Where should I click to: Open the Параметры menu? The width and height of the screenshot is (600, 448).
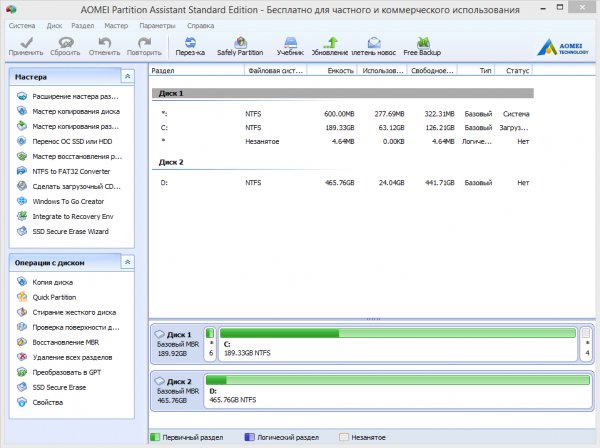pos(157,26)
